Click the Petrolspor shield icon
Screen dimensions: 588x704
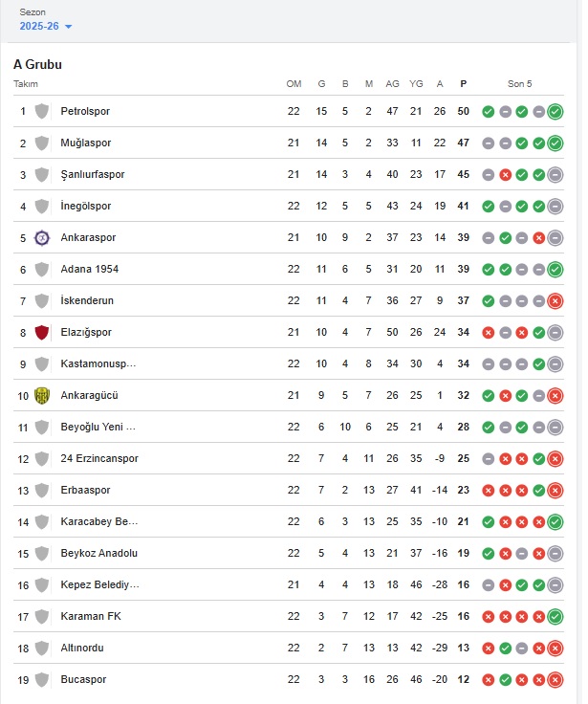pos(41,112)
